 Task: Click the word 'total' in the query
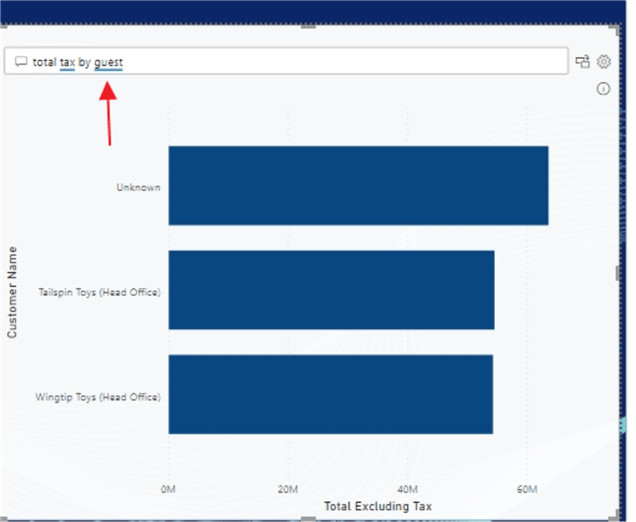pyautogui.click(x=44, y=62)
